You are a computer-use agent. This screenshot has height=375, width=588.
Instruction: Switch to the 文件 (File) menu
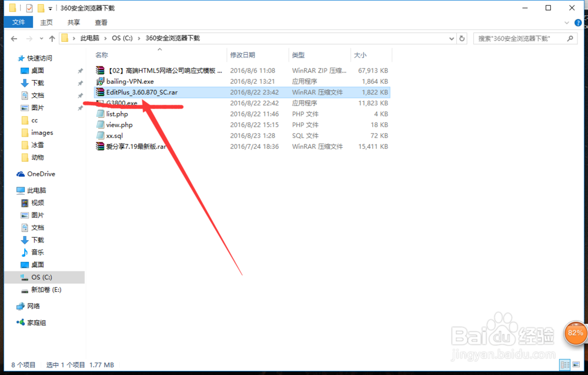(x=18, y=22)
